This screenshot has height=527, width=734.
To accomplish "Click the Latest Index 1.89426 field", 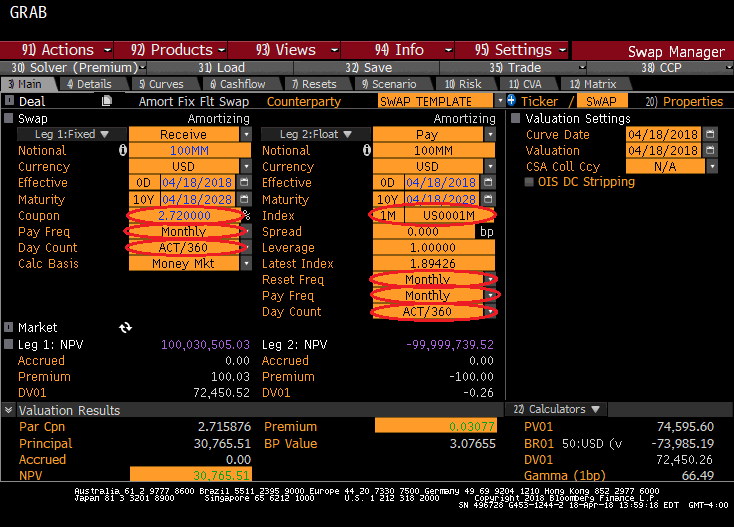I will [433, 264].
